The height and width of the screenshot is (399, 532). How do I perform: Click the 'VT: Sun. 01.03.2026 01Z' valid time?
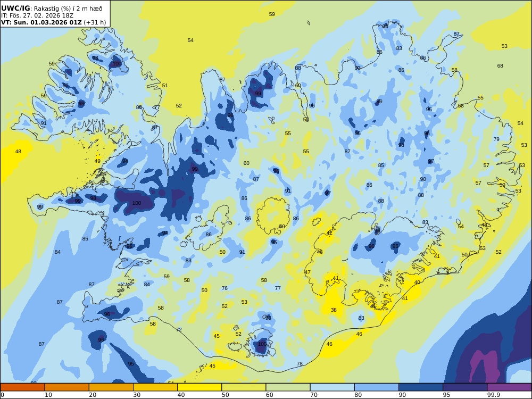click(41, 22)
